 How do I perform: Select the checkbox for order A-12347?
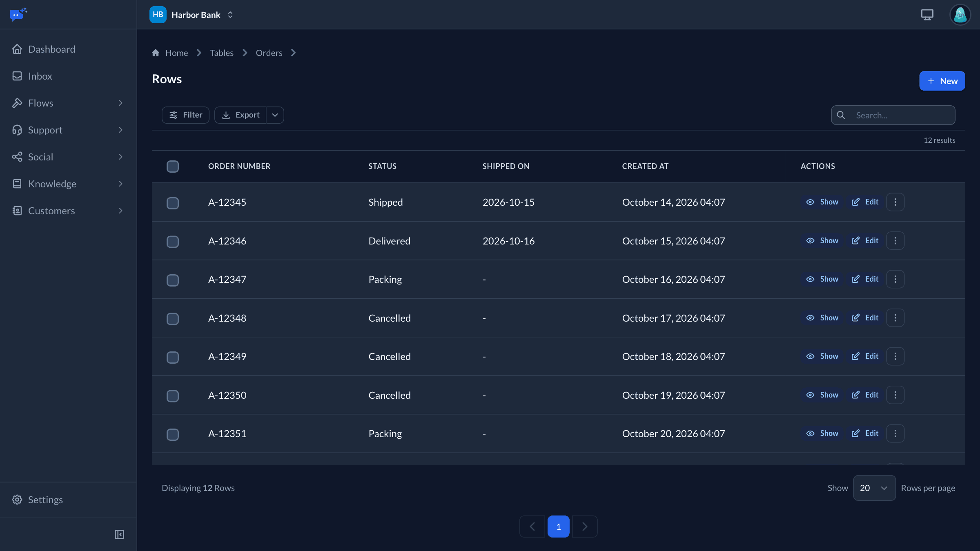point(173,280)
